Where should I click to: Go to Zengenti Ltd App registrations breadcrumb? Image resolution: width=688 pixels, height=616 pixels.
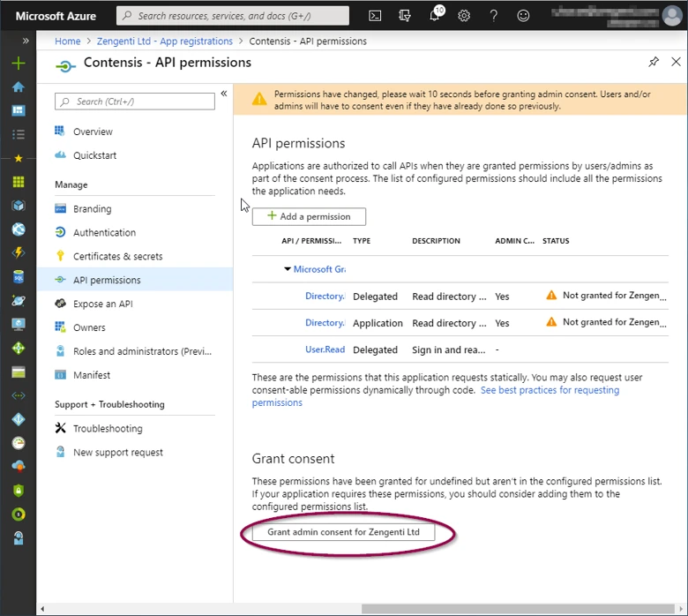pos(165,41)
